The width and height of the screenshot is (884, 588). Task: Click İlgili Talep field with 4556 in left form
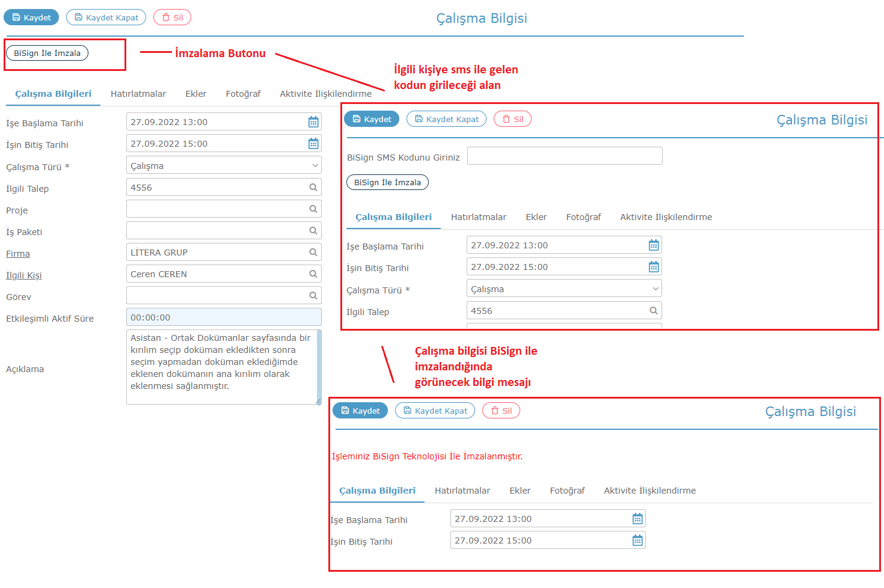click(x=224, y=187)
